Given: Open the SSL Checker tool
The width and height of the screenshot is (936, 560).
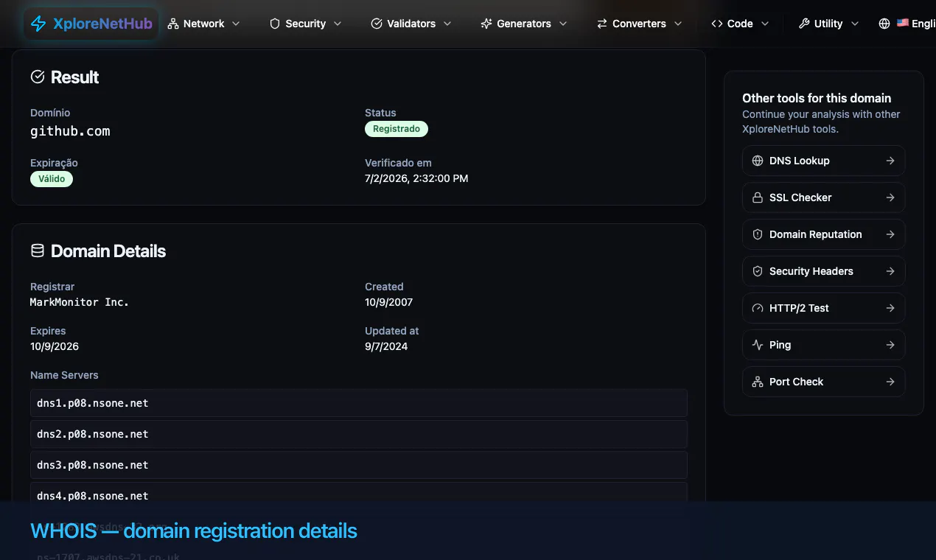Looking at the screenshot, I should 824,197.
